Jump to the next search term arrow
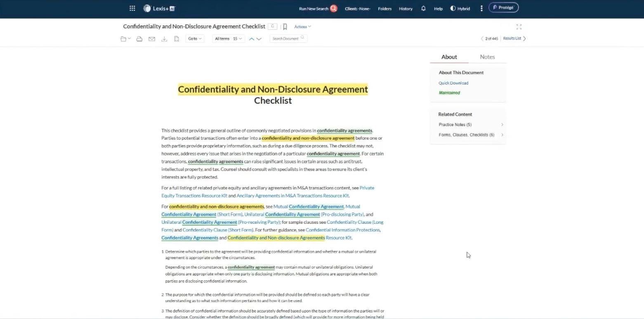Viewport: 644px width, 319px height. [259, 39]
